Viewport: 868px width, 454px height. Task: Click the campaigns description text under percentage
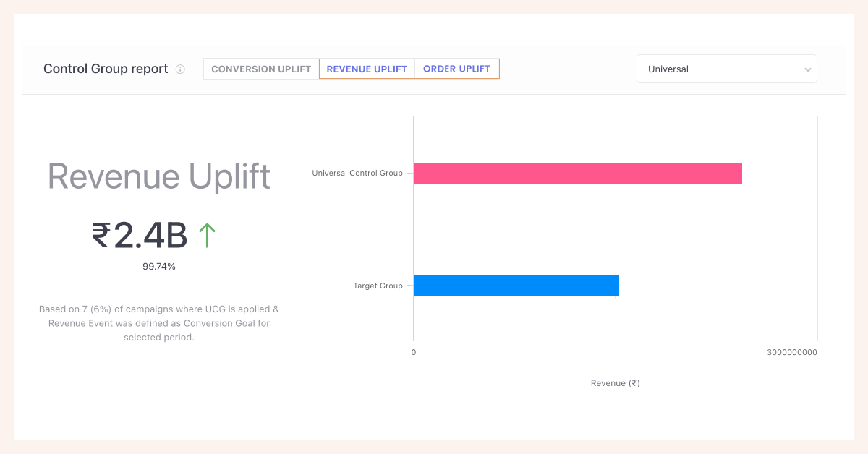(x=159, y=323)
